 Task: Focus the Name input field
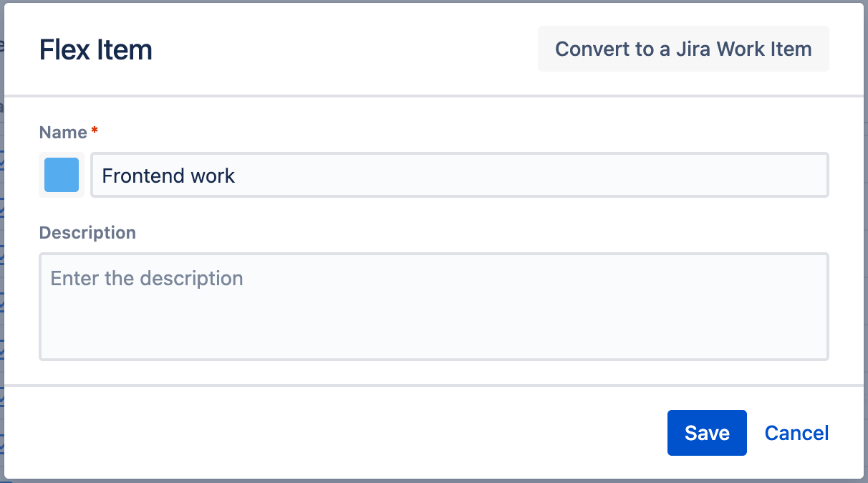pos(458,176)
